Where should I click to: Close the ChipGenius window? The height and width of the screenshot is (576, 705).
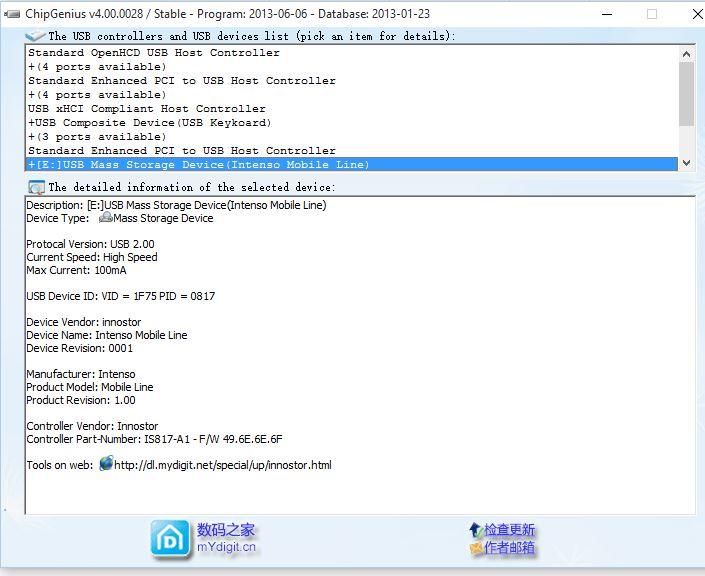pyautogui.click(x=697, y=14)
